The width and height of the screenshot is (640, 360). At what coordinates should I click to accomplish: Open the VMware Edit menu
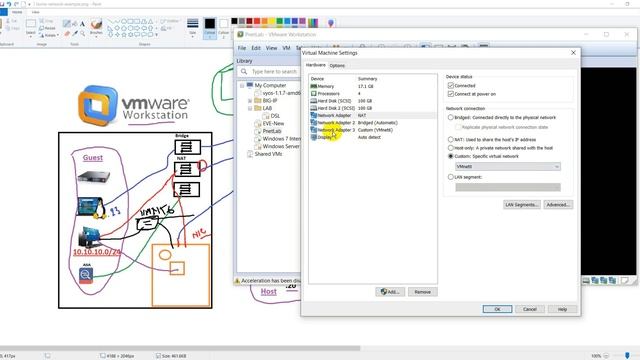click(x=256, y=48)
